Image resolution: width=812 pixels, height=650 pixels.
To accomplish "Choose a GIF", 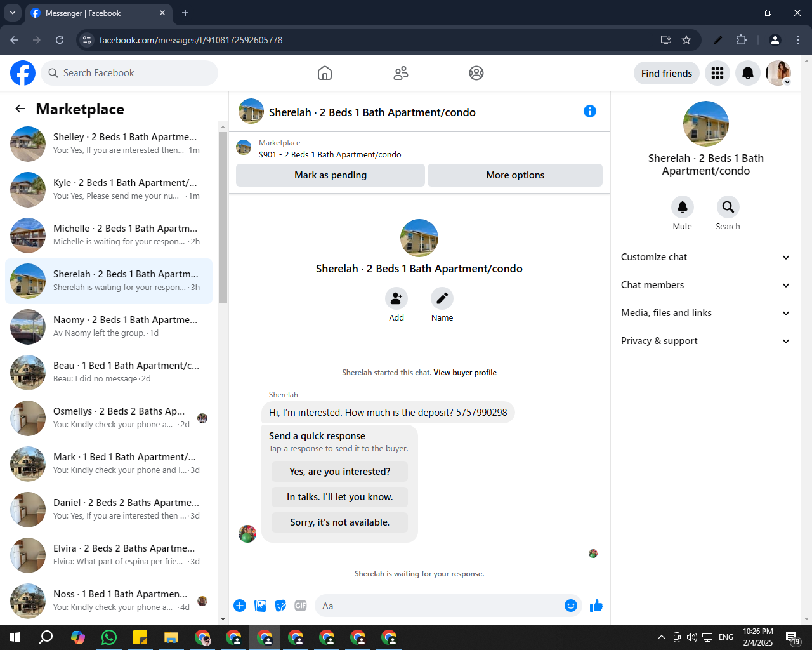I will tap(301, 606).
